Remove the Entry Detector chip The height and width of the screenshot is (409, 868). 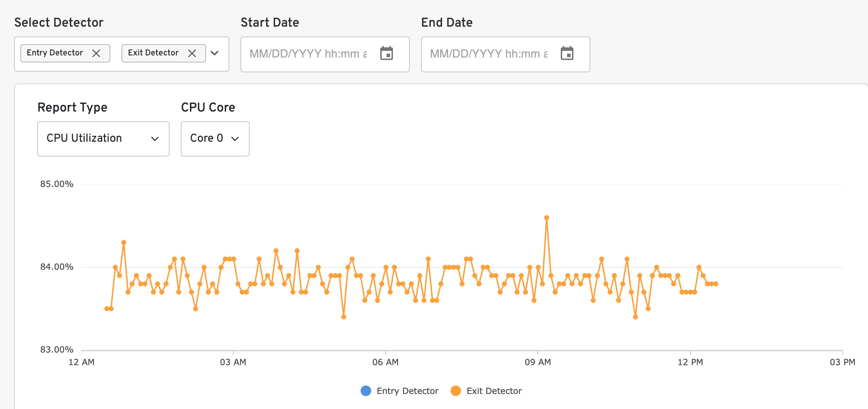pos(96,53)
